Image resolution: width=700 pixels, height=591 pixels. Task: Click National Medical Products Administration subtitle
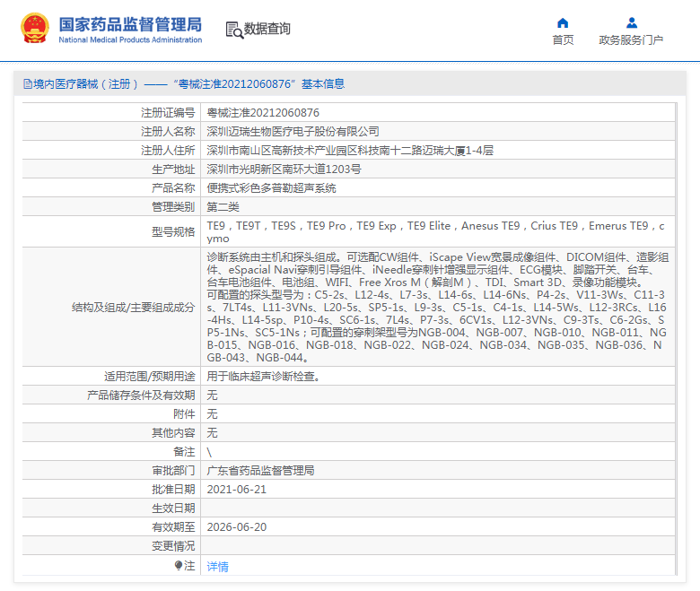(x=130, y=40)
